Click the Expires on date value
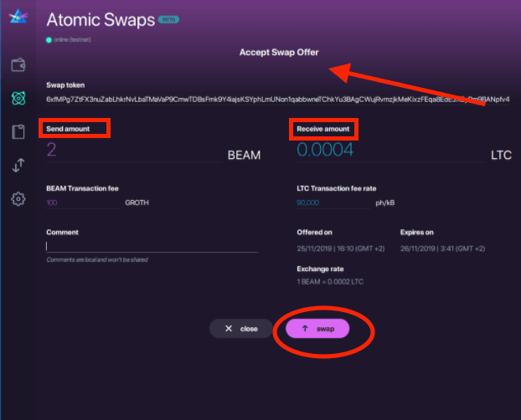 point(442,248)
